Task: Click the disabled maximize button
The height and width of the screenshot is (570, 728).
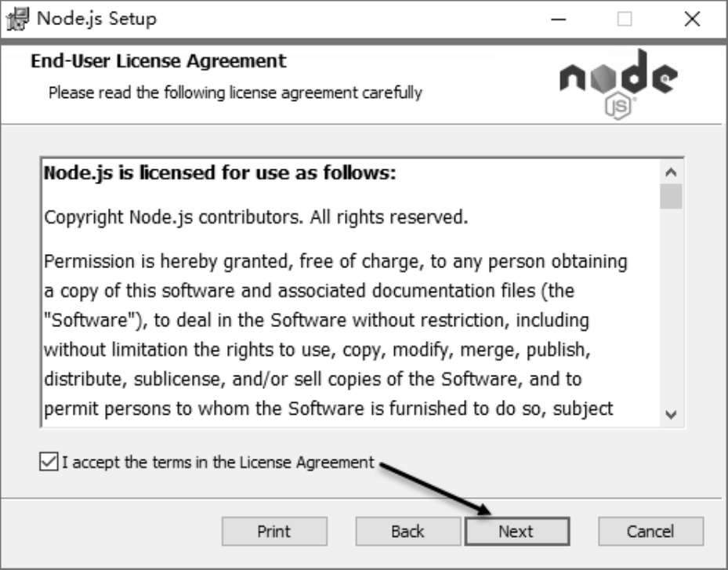Action: click(x=625, y=19)
